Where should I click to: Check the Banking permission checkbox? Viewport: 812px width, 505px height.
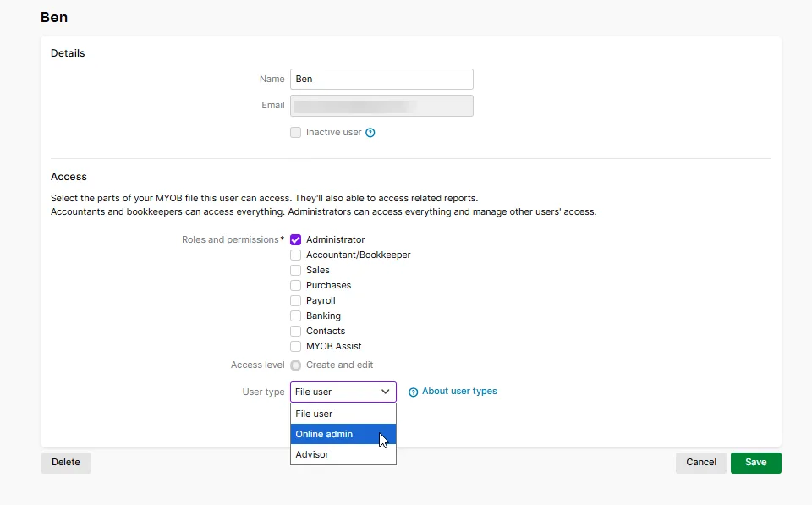[296, 316]
